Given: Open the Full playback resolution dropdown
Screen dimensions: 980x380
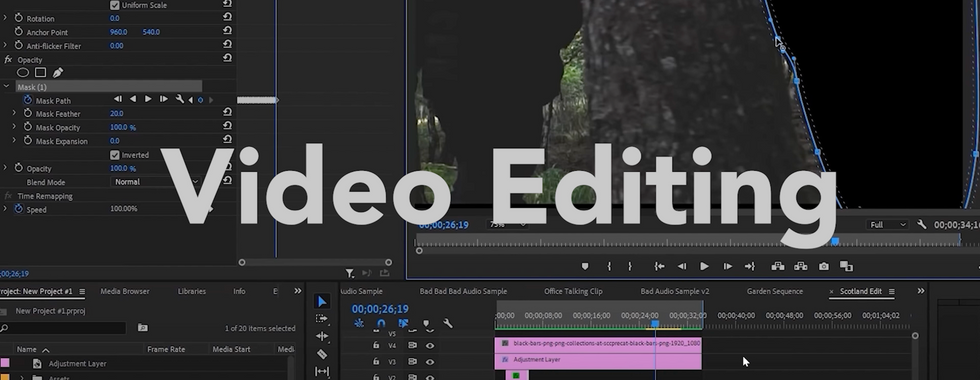Looking at the screenshot, I should tap(888, 224).
